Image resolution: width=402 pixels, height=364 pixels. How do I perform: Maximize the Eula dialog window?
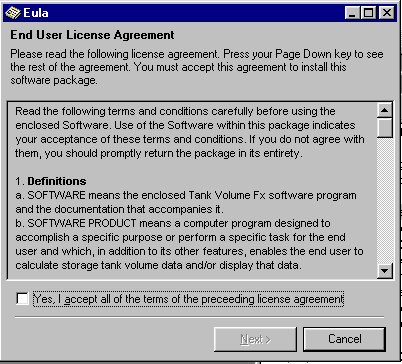click(368, 13)
